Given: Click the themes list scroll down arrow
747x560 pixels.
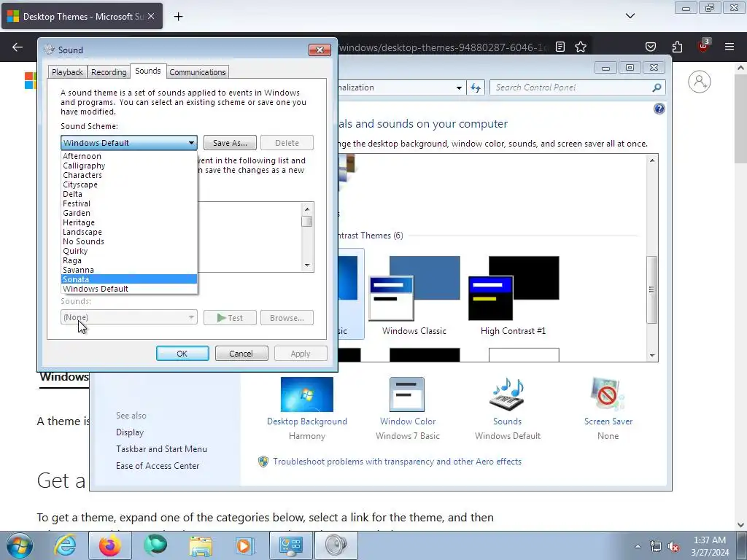Looking at the screenshot, I should point(651,356).
